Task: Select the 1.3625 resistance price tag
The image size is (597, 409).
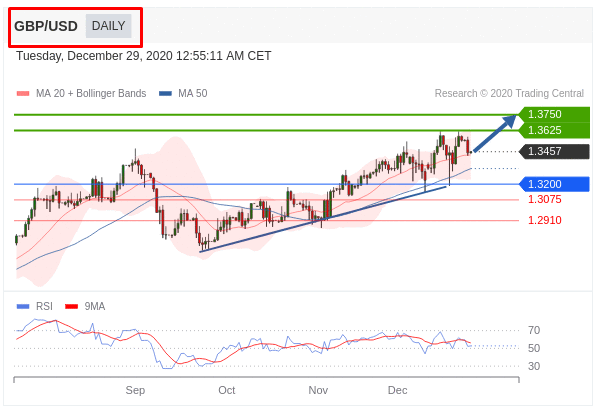Action: click(x=554, y=130)
